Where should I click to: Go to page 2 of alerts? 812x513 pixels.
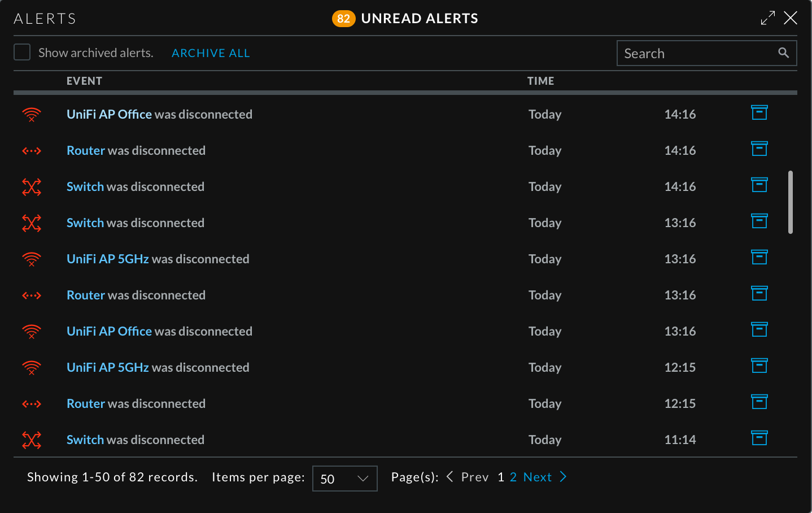point(513,477)
